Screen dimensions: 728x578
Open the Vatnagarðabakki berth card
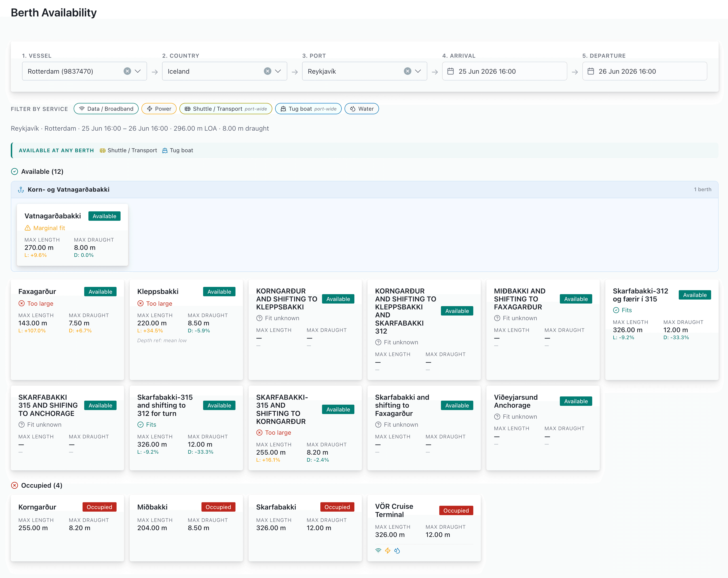pyautogui.click(x=72, y=235)
